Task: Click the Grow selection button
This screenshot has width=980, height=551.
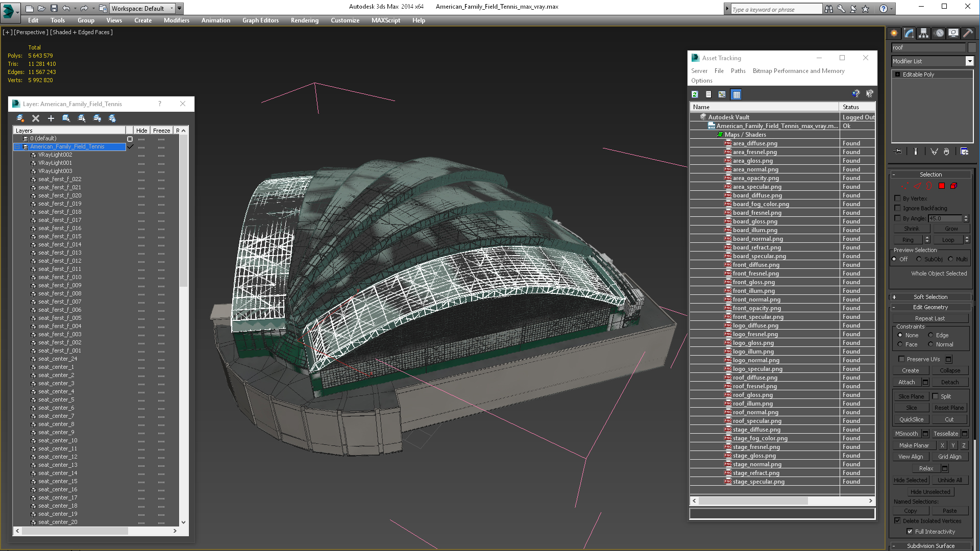Action: click(951, 229)
